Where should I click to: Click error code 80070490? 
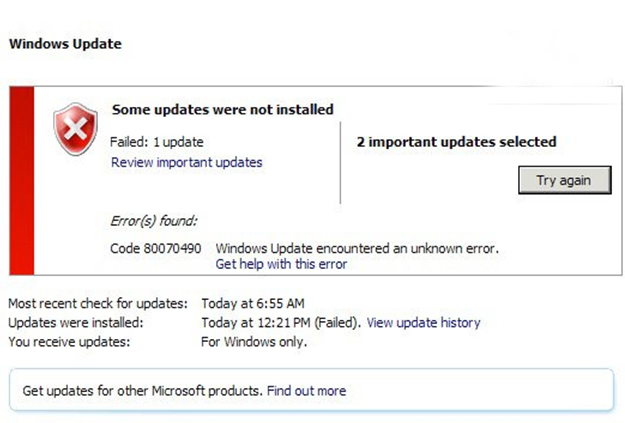[155, 248]
